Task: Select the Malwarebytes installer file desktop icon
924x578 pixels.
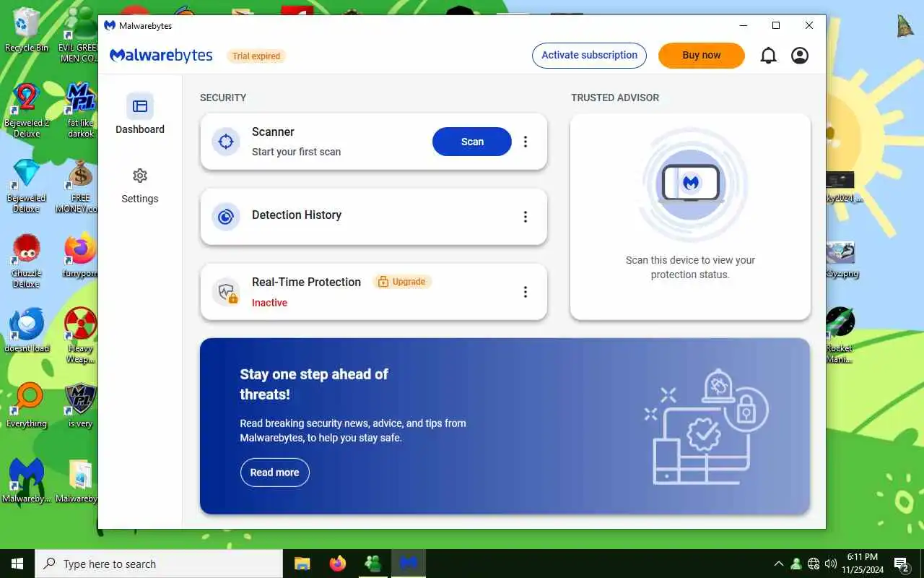Action: [x=79, y=481]
